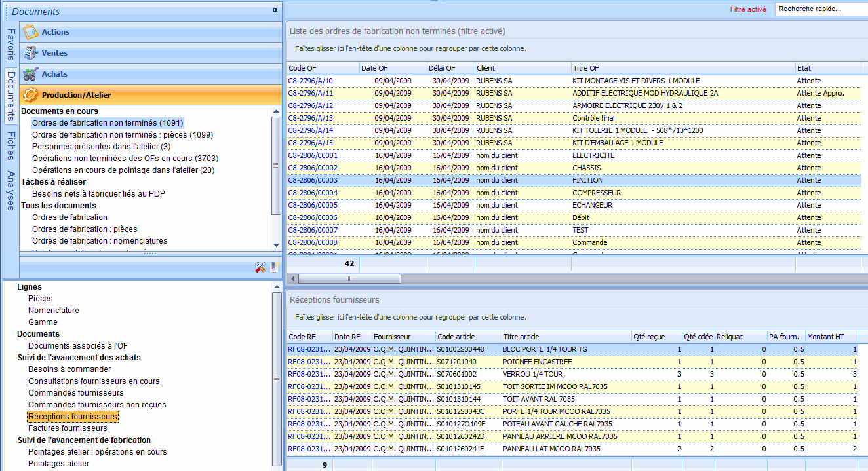Open order C8-2796/A/10 link

(x=312, y=81)
